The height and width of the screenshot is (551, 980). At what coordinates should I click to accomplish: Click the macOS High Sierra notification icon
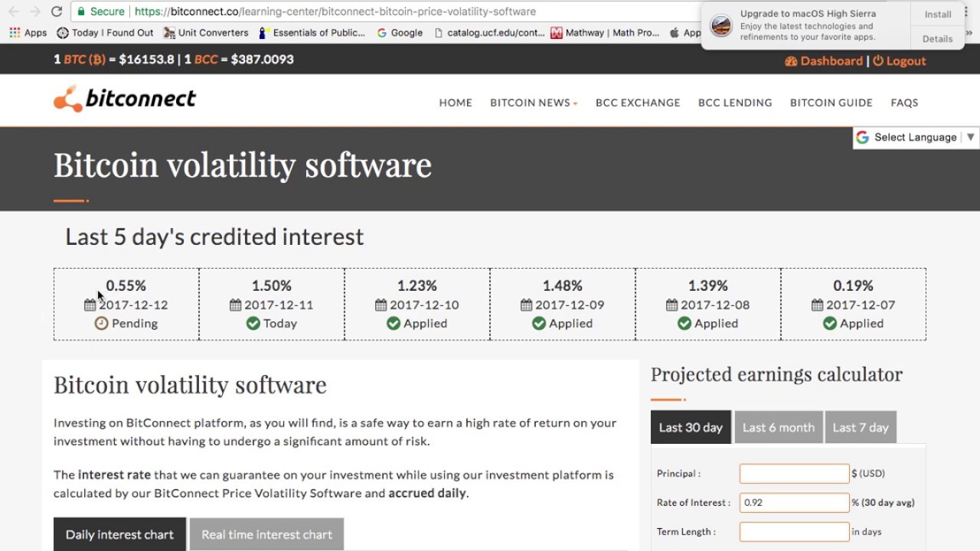(x=721, y=26)
